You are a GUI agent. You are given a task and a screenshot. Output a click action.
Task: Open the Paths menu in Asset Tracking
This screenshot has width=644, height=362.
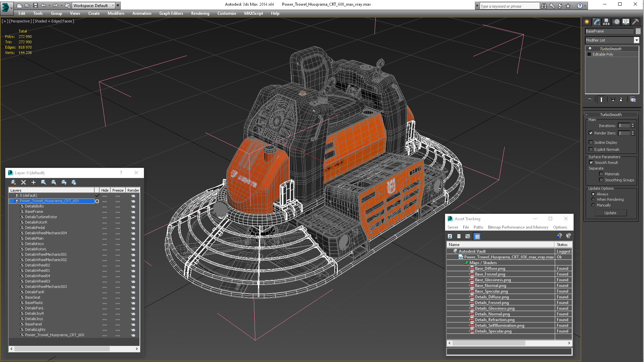478,227
